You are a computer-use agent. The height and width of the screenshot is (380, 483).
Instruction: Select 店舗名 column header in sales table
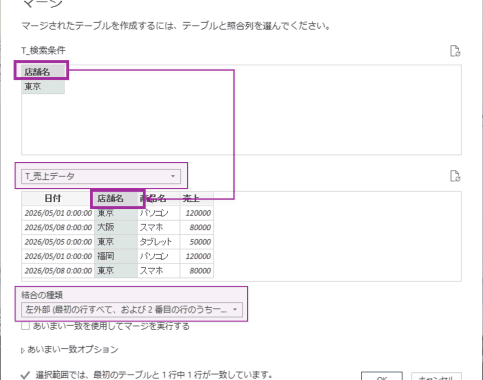116,199
